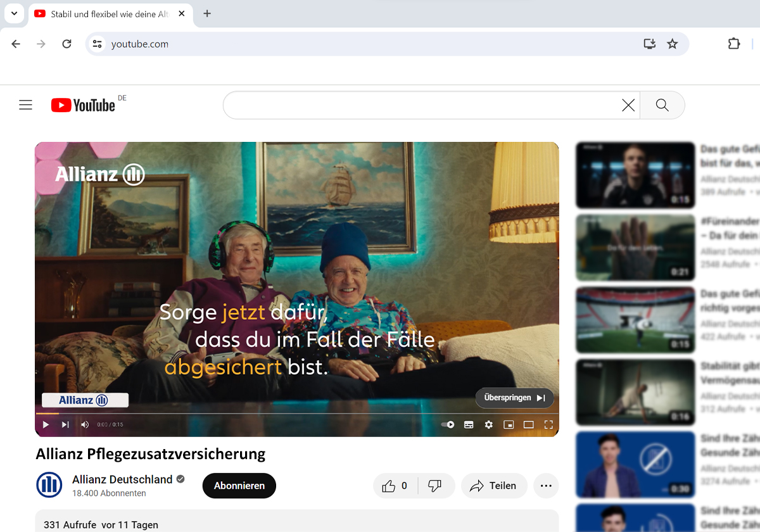Viewport: 760px width, 532px height.
Task: Close the Stabil und flexibel tab
Action: pyautogui.click(x=181, y=14)
